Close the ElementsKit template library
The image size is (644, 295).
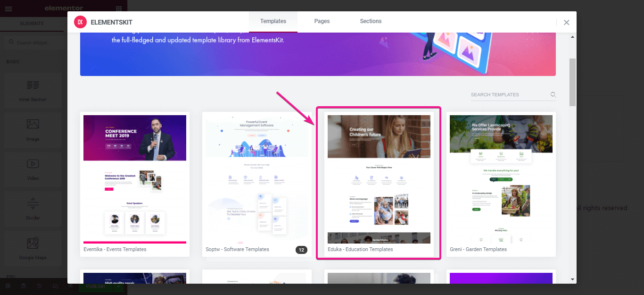click(x=567, y=22)
